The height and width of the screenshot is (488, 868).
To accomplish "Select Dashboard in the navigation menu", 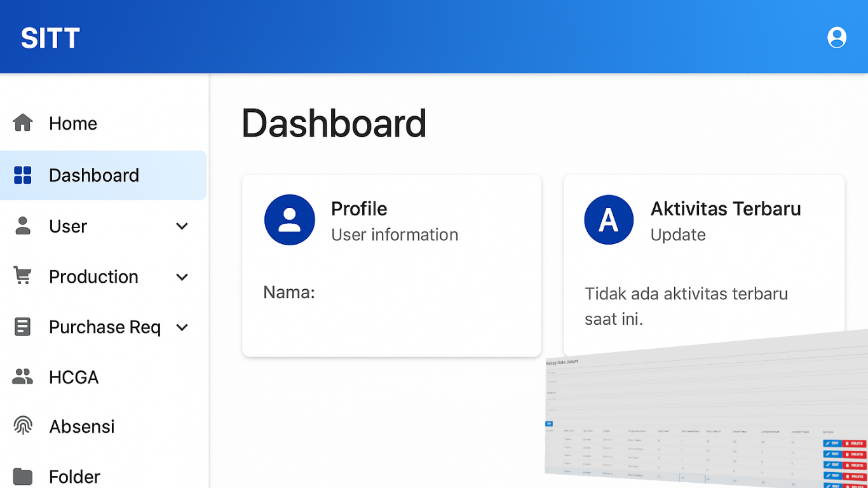I will point(94,175).
